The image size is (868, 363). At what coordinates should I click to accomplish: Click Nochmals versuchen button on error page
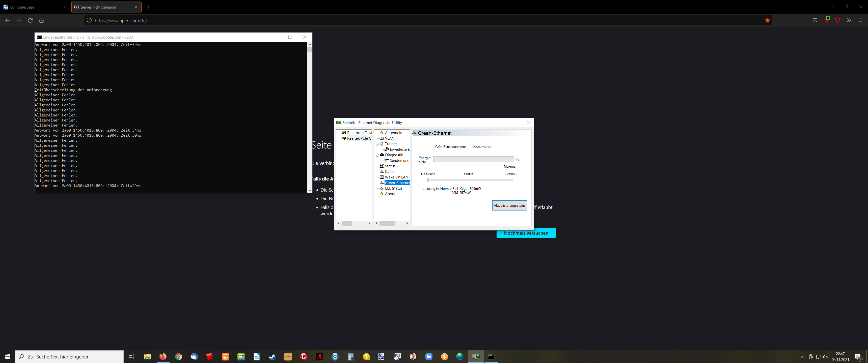526,233
